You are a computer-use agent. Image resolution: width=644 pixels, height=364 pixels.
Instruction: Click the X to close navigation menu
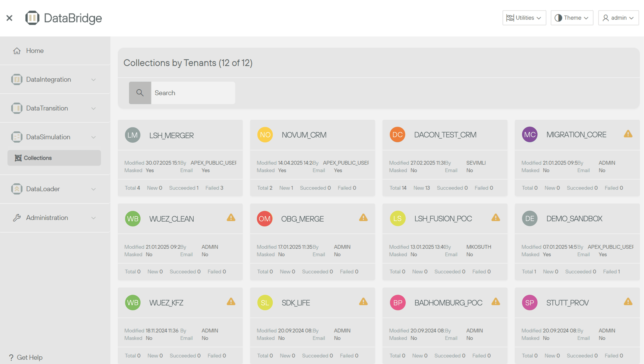tap(9, 18)
